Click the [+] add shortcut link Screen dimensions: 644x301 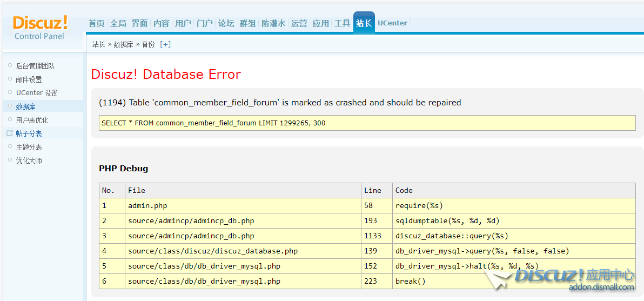click(x=165, y=44)
